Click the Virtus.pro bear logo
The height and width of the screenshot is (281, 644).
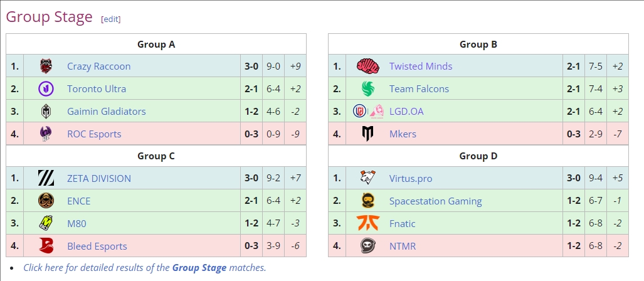coord(367,178)
